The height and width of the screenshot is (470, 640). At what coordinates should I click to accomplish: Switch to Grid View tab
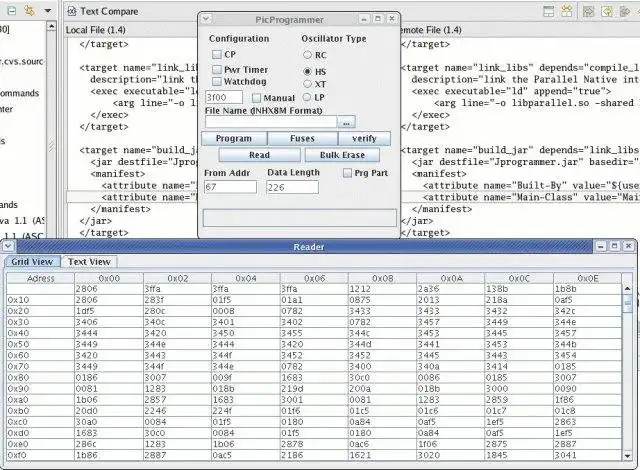(x=32, y=262)
